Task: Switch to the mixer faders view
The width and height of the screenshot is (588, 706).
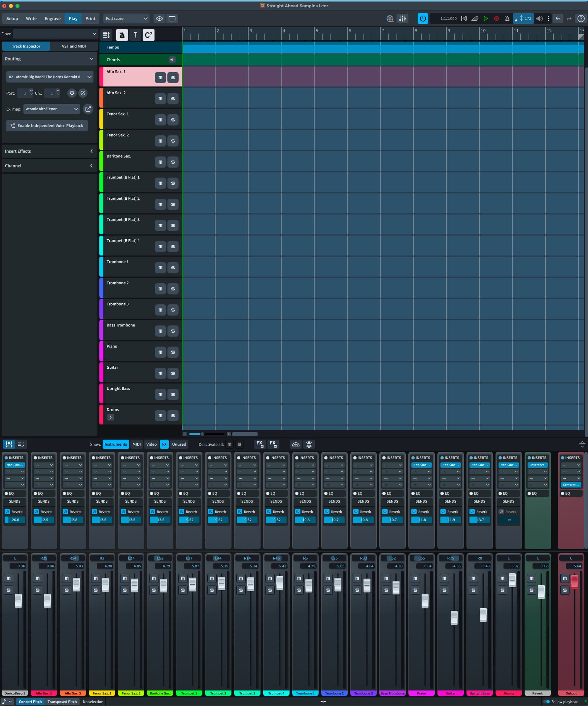Action: coord(9,444)
